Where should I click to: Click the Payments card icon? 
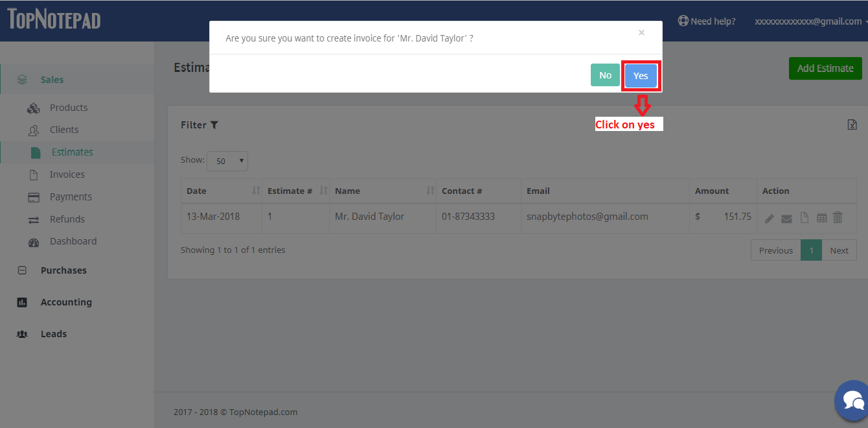click(x=34, y=197)
